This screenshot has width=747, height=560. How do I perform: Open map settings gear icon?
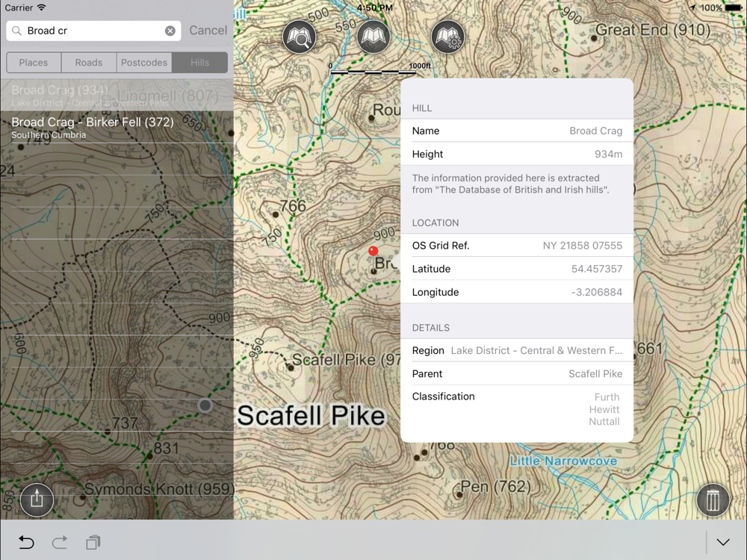(x=447, y=37)
